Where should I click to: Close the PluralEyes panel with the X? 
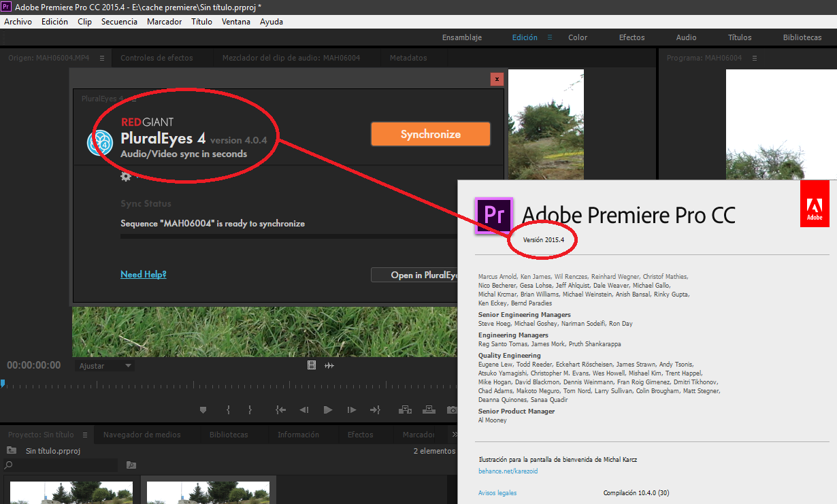pos(497,79)
